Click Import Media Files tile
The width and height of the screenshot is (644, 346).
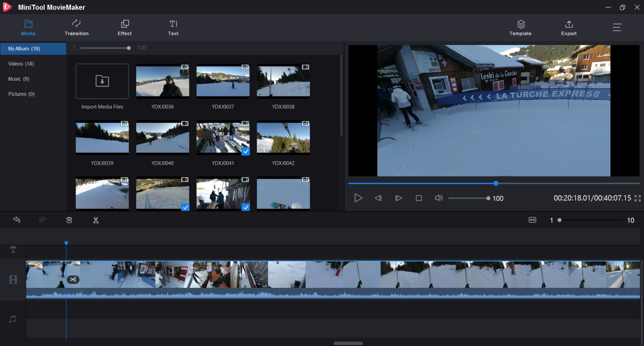[x=102, y=82]
